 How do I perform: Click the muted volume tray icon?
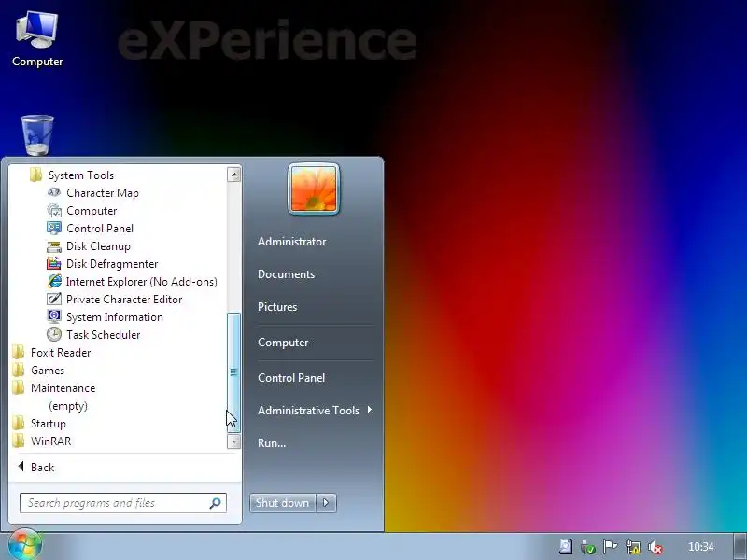point(655,547)
